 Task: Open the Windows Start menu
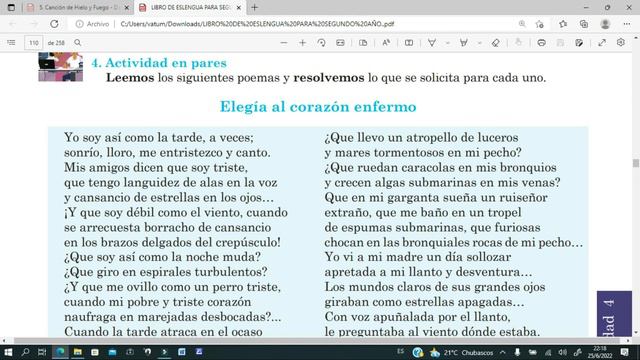click(x=8, y=352)
